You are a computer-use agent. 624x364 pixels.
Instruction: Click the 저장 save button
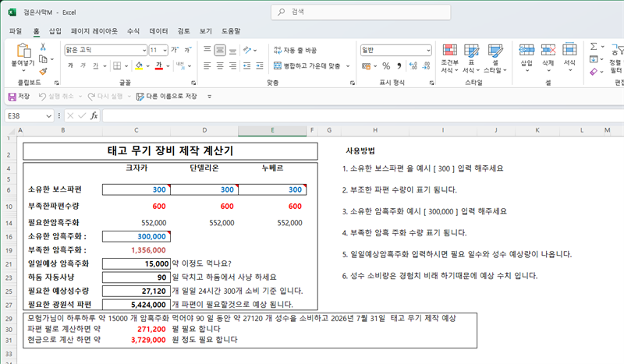point(19,97)
